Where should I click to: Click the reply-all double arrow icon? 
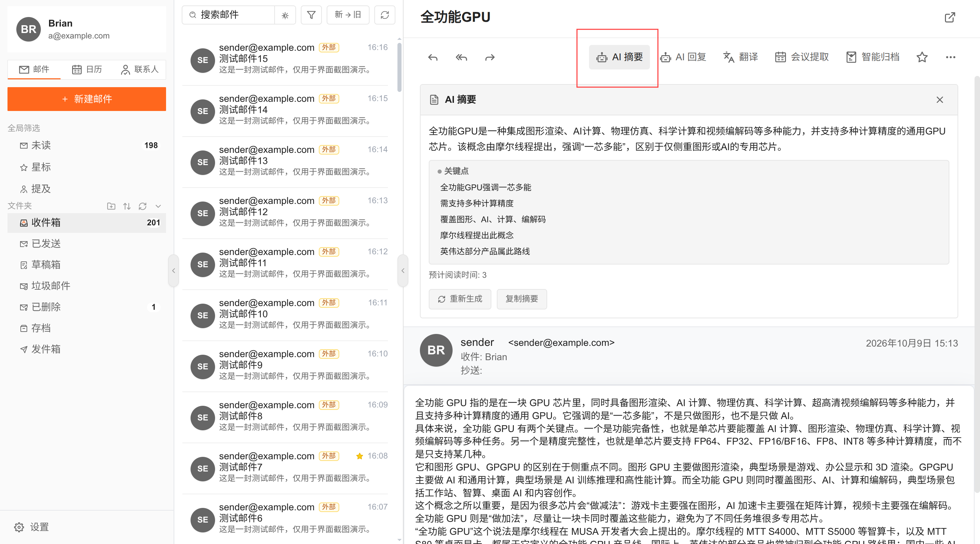pos(461,58)
